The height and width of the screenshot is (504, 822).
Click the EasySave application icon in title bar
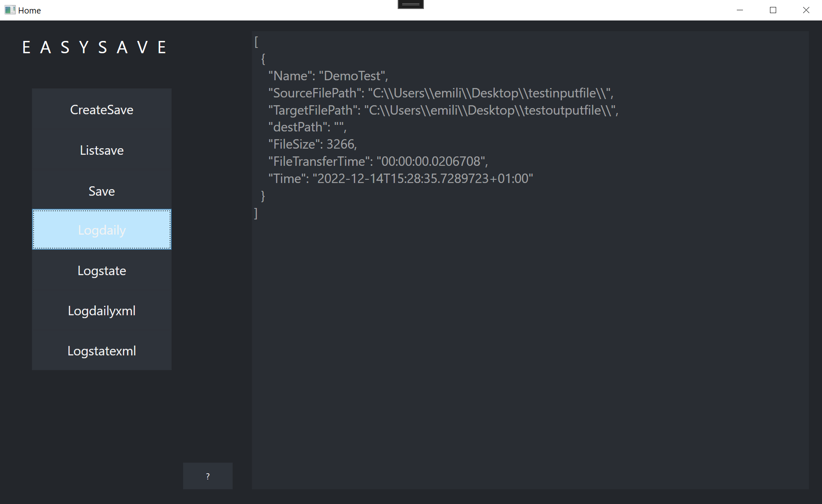10,10
